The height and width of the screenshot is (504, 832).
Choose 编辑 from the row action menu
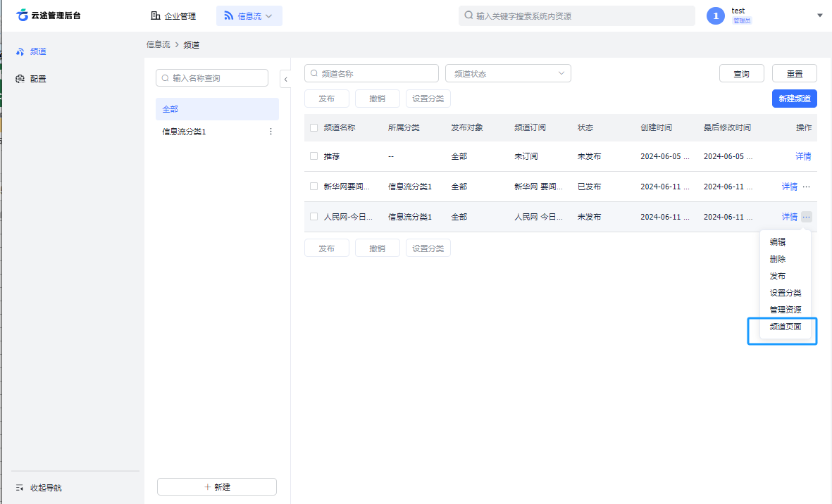click(x=777, y=241)
